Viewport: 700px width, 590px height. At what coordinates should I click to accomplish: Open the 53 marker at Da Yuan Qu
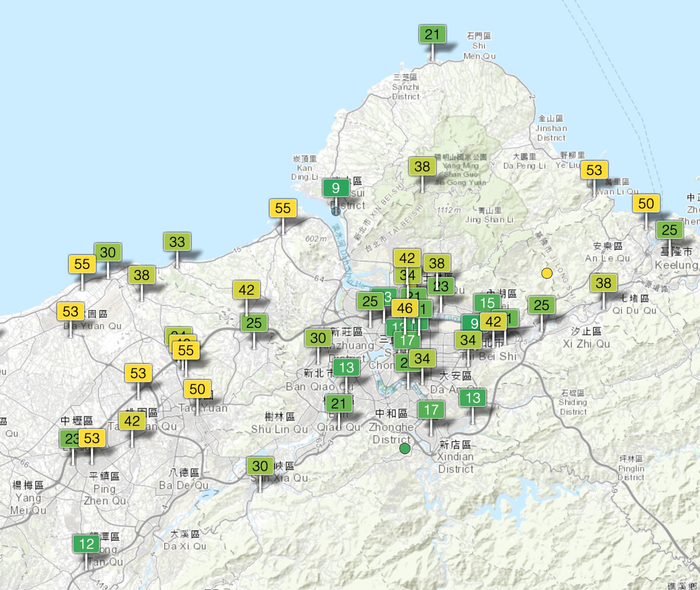click(71, 312)
